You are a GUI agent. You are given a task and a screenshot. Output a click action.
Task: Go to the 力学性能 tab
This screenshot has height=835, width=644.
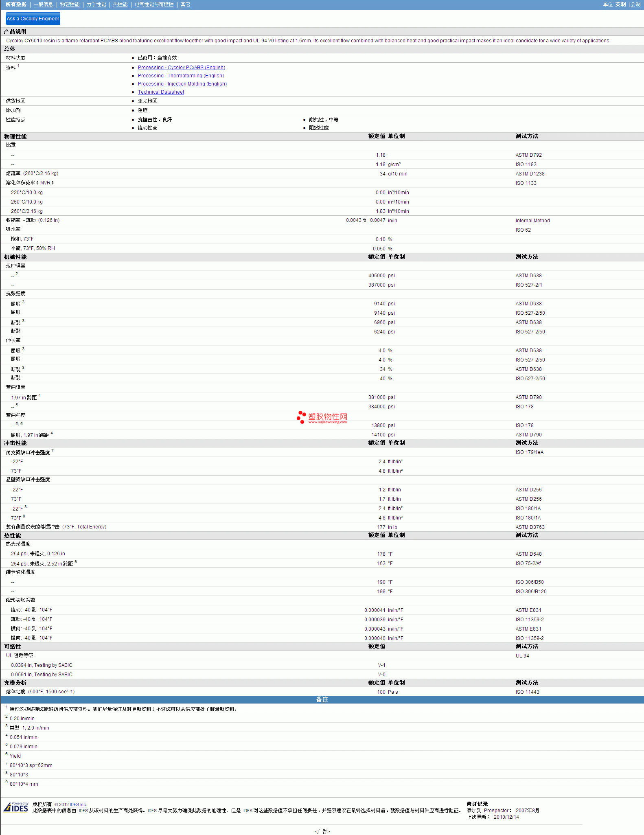click(96, 4)
